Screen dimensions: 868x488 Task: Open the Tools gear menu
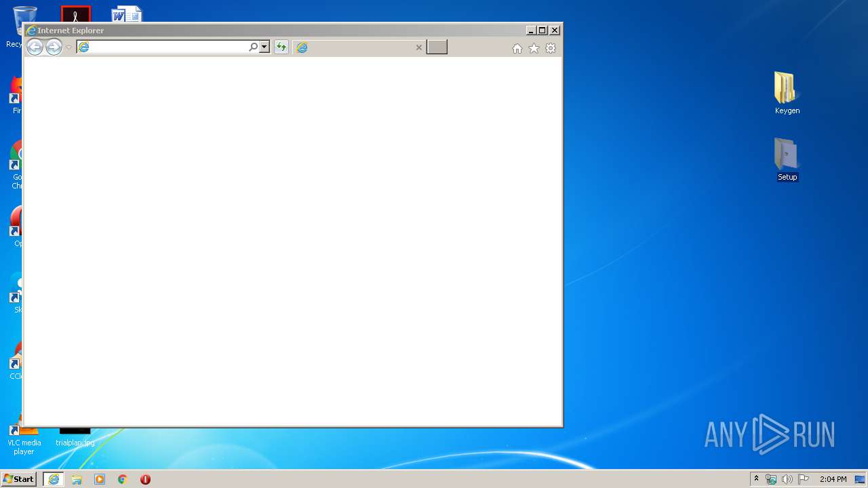(551, 48)
